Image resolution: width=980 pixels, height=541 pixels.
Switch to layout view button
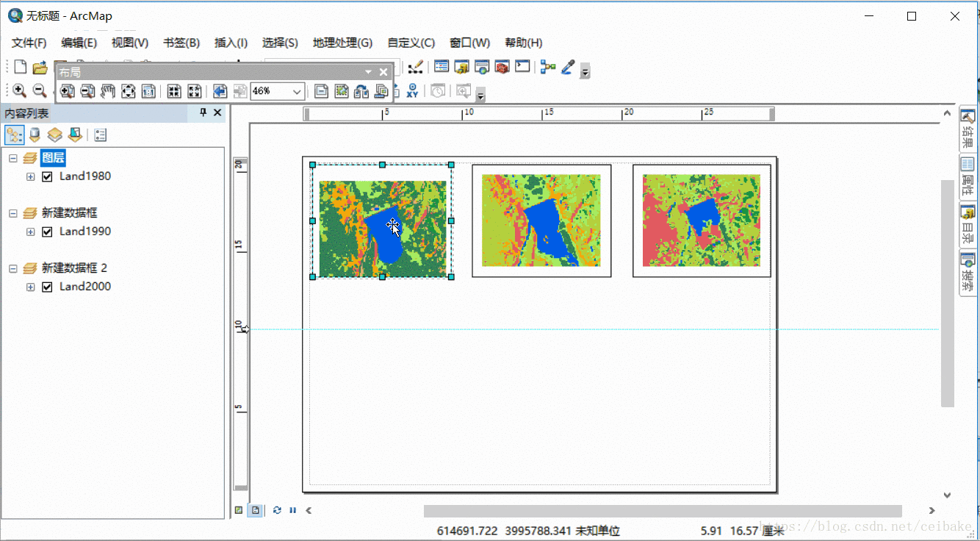tap(255, 509)
